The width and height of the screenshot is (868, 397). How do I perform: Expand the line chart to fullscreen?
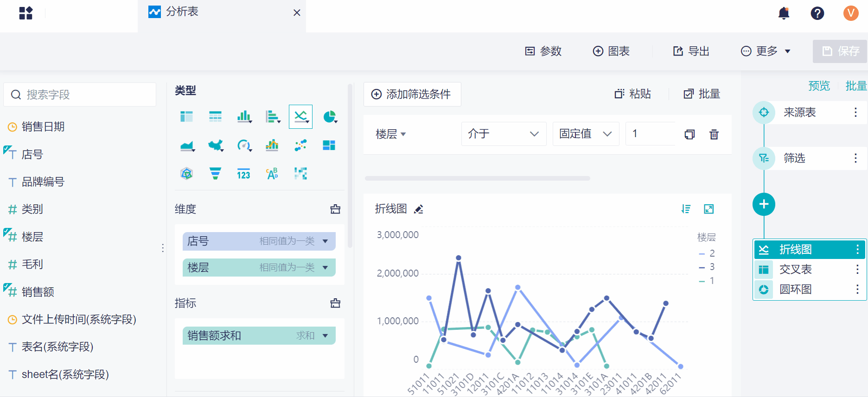(709, 209)
